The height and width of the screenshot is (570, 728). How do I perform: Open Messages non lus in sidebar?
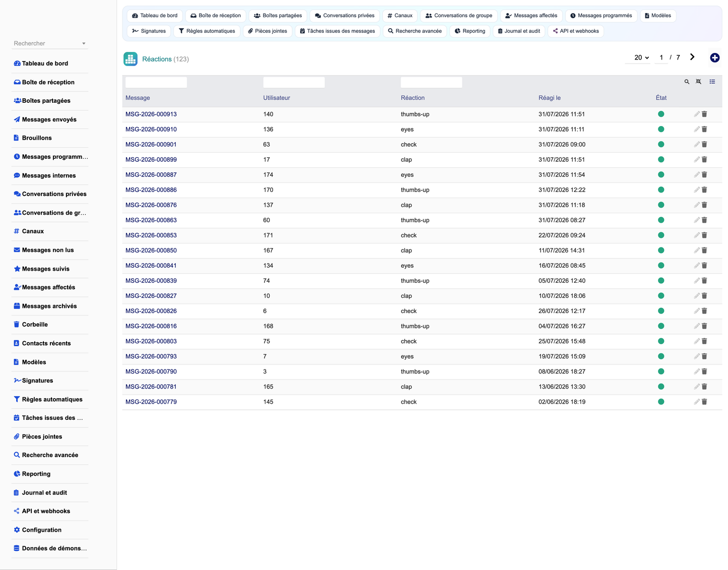click(x=49, y=250)
